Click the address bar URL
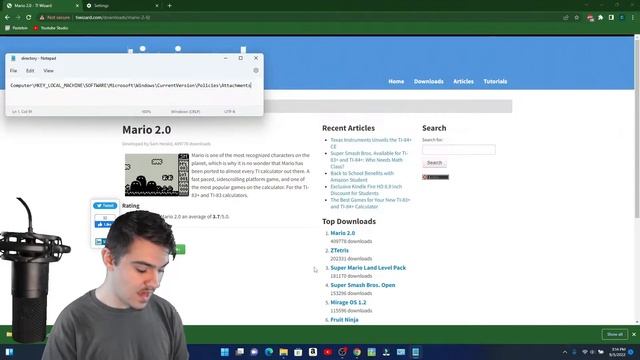The height and width of the screenshot is (360, 640). 113,18
